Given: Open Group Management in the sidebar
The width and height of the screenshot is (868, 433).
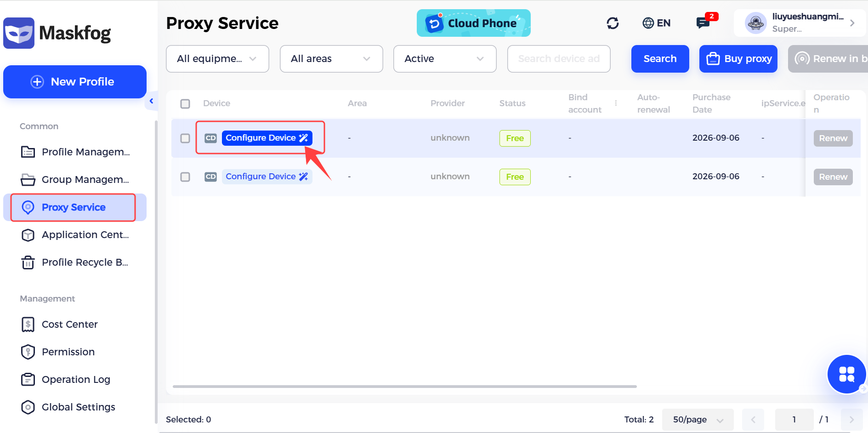Looking at the screenshot, I should 75,180.
